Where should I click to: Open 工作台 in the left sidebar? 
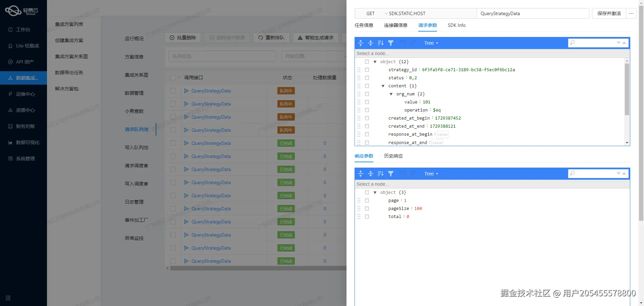23,30
